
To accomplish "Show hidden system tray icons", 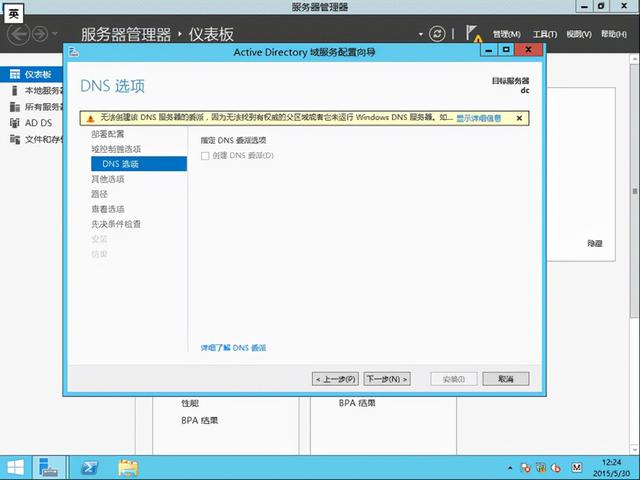I will (x=510, y=468).
